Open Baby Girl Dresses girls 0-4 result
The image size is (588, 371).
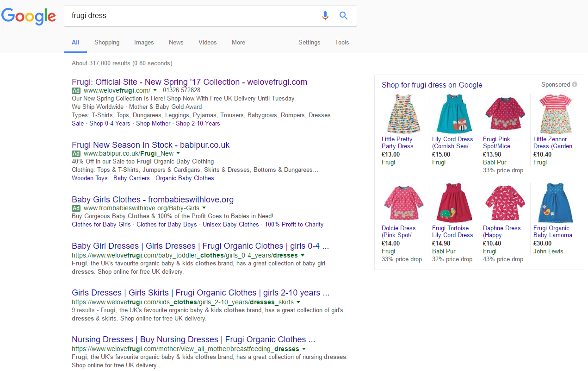200,246
